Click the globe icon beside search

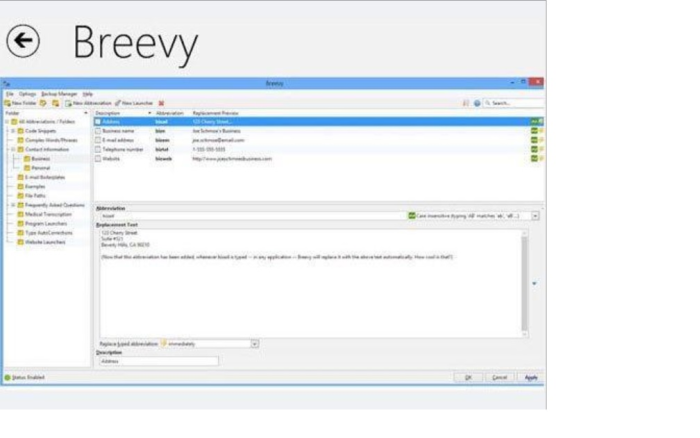[x=477, y=103]
